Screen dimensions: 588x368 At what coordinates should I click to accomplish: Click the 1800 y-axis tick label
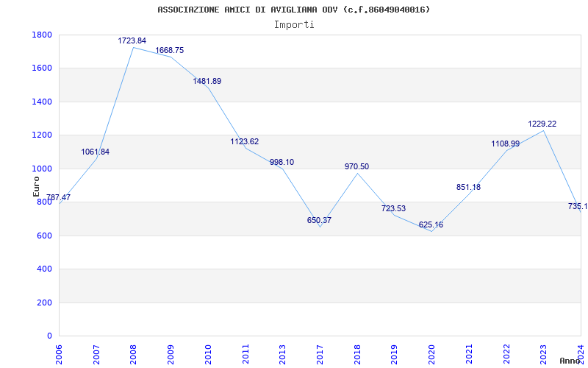pos(42,35)
